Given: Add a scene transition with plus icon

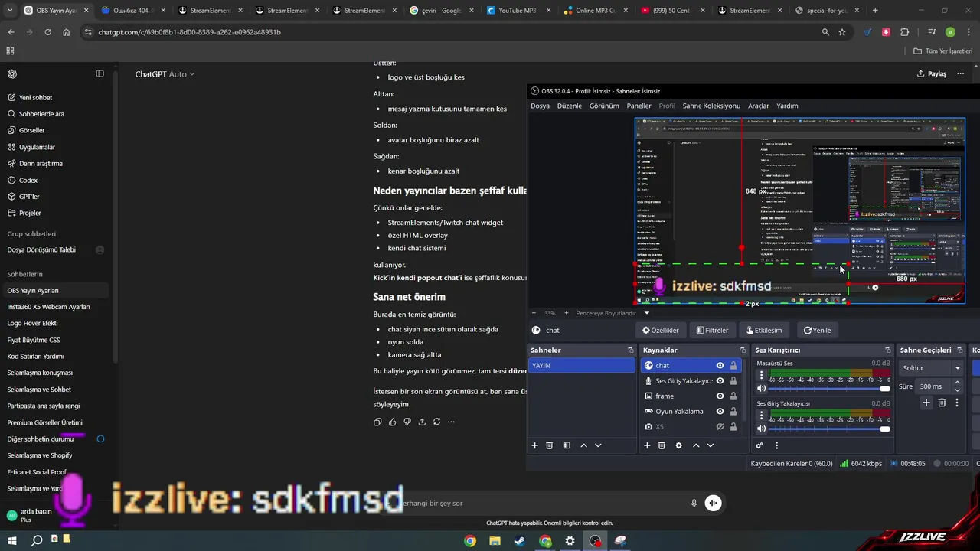Looking at the screenshot, I should click(x=926, y=403).
